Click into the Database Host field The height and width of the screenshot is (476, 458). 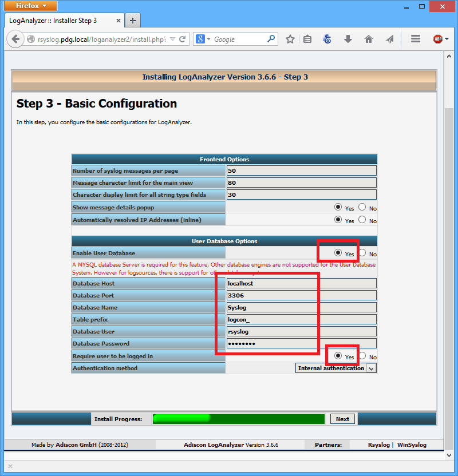[301, 283]
